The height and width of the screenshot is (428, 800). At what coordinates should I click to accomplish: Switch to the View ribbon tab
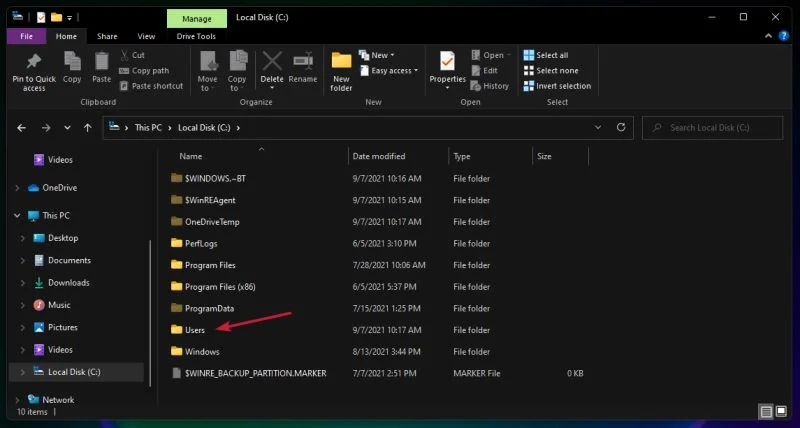pyautogui.click(x=147, y=37)
